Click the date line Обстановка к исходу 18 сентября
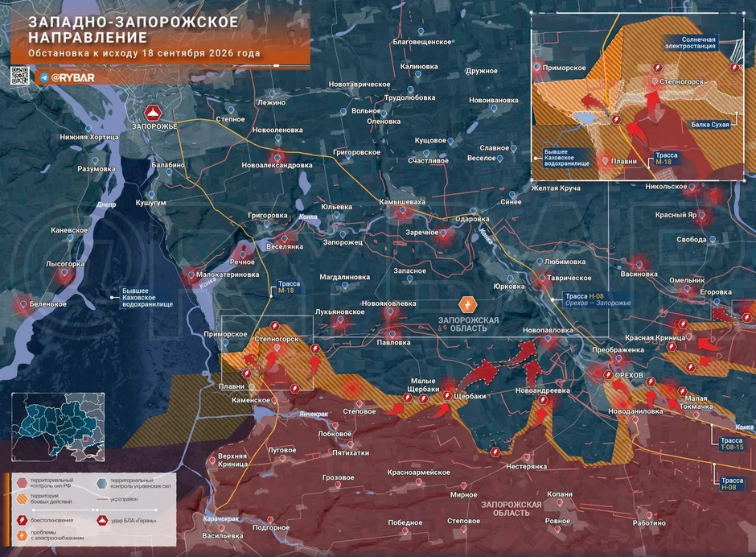 [144, 54]
